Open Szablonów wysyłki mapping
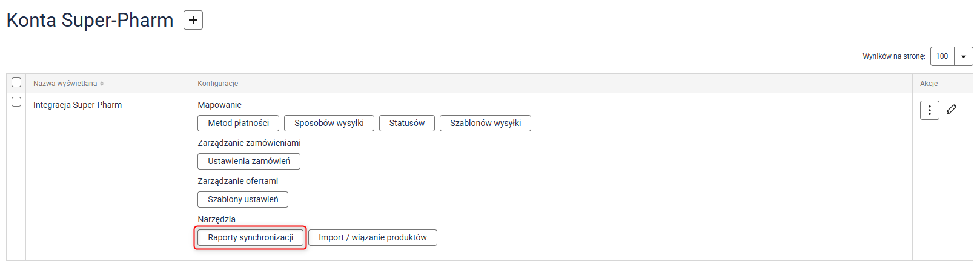Screen dimensions: 980x267 click(x=485, y=123)
